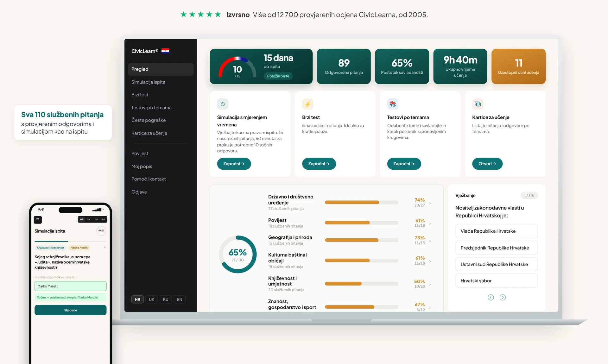Viewport: 608px width, 364px height.
Task: Open Brzi test in the sidebar
Action: click(x=161, y=95)
